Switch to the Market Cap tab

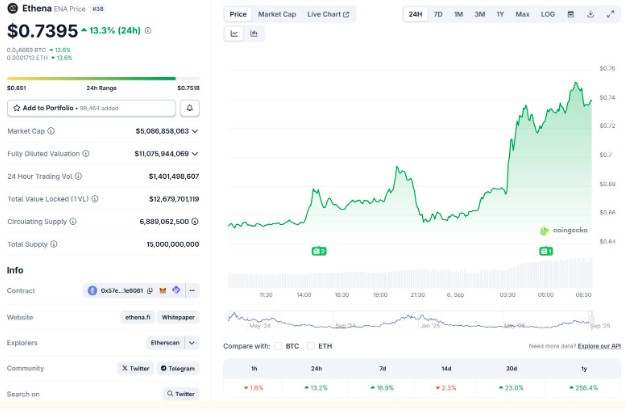point(277,14)
